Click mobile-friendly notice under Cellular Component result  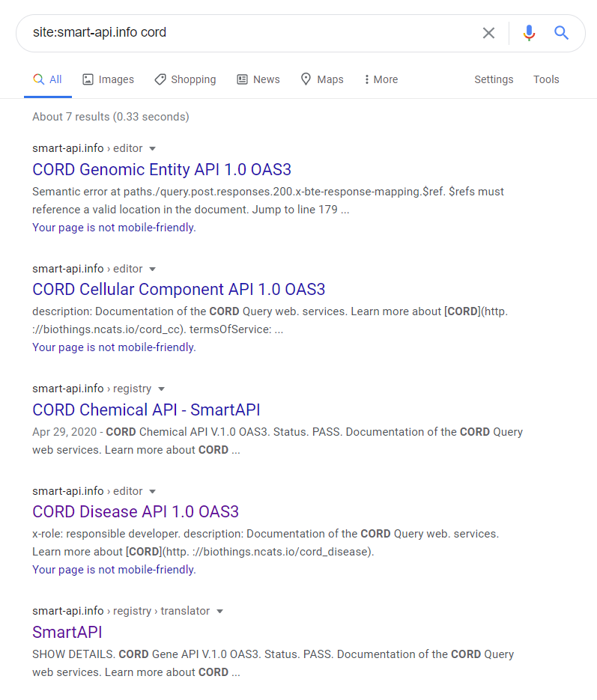114,347
